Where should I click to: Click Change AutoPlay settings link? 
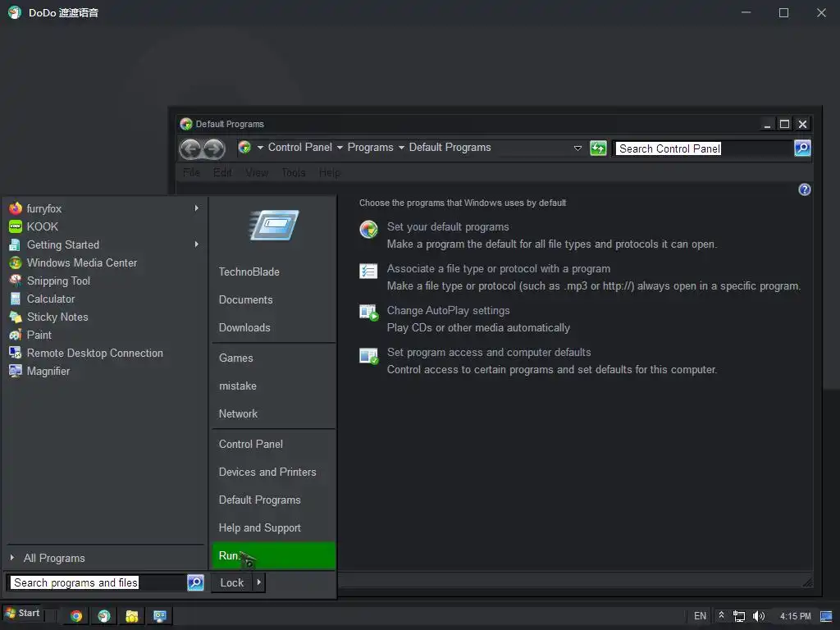(448, 310)
